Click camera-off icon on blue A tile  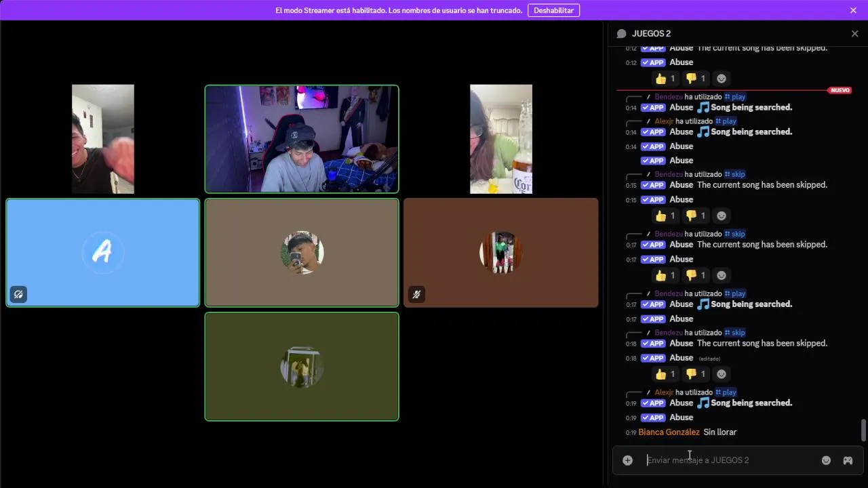point(18,294)
